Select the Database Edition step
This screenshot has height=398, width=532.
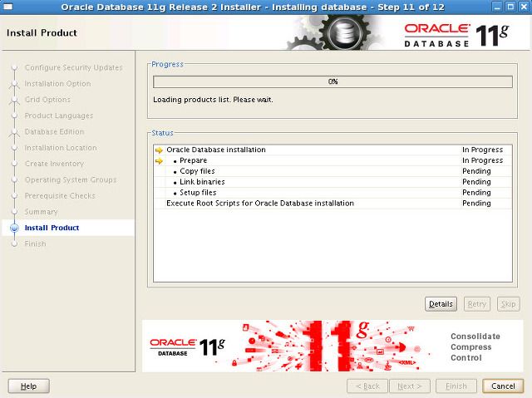pos(54,131)
